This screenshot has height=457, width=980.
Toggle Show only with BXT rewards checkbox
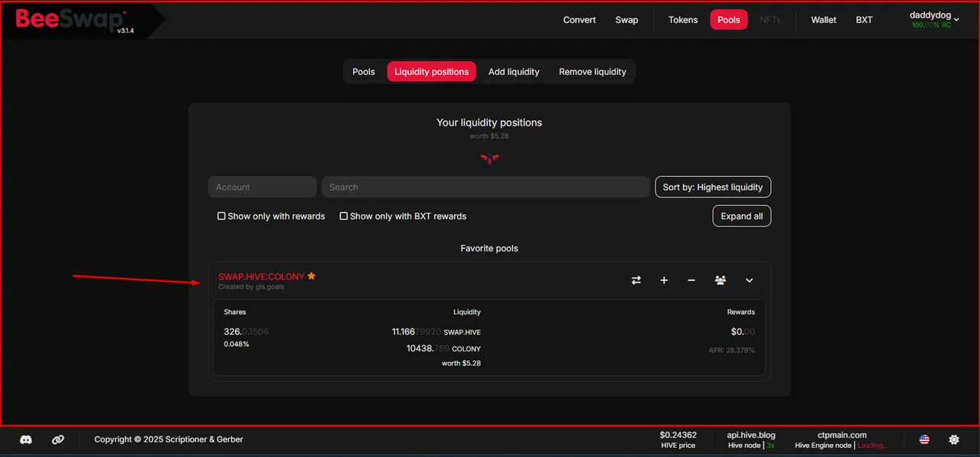click(344, 216)
